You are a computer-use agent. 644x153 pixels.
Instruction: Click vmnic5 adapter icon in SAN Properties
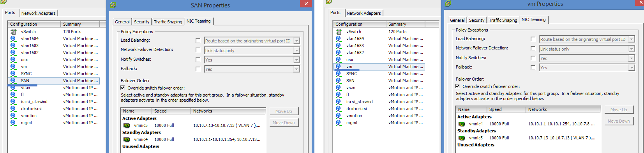coord(126,125)
